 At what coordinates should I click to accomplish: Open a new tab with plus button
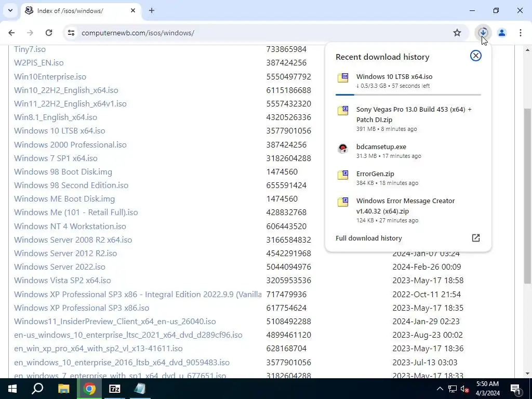pyautogui.click(x=152, y=10)
